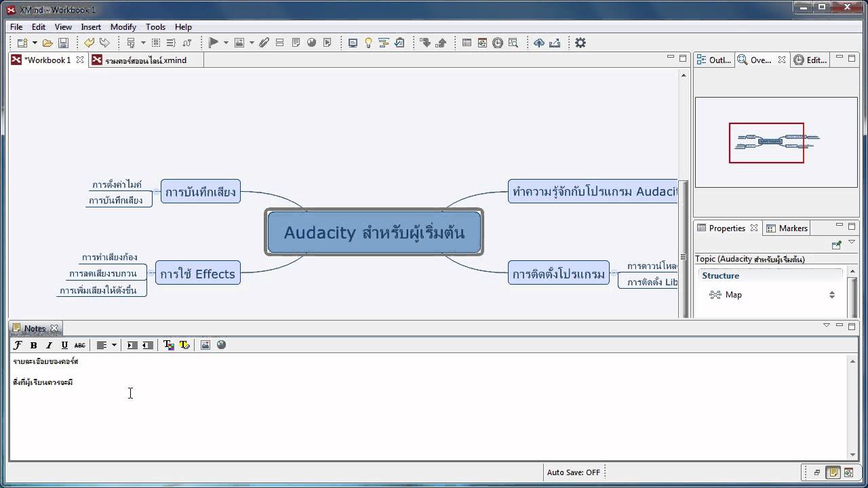
Task: Click the Relationship toolbar icon
Action: click(186, 43)
